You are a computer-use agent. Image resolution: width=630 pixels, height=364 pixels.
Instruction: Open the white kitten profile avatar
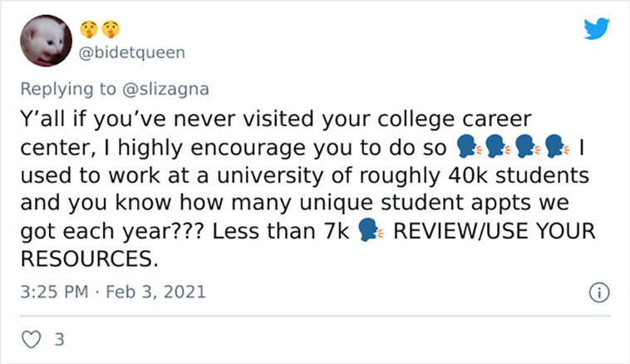click(x=47, y=41)
